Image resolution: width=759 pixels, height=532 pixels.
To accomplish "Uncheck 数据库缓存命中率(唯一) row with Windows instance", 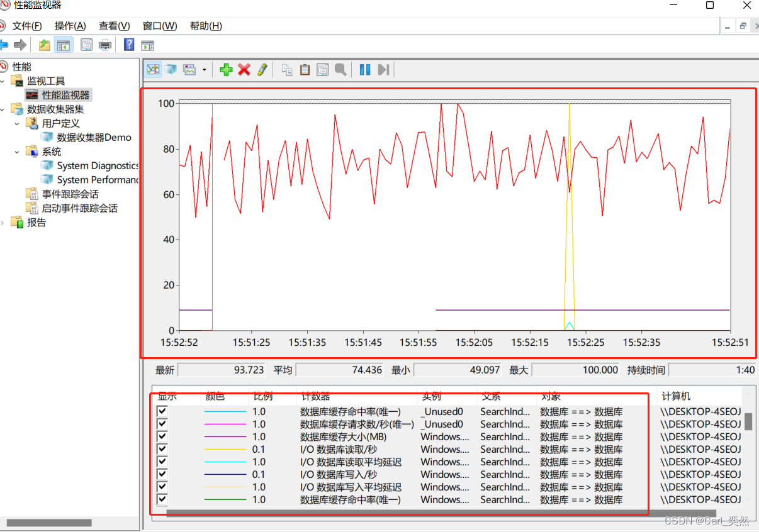I will 162,499.
